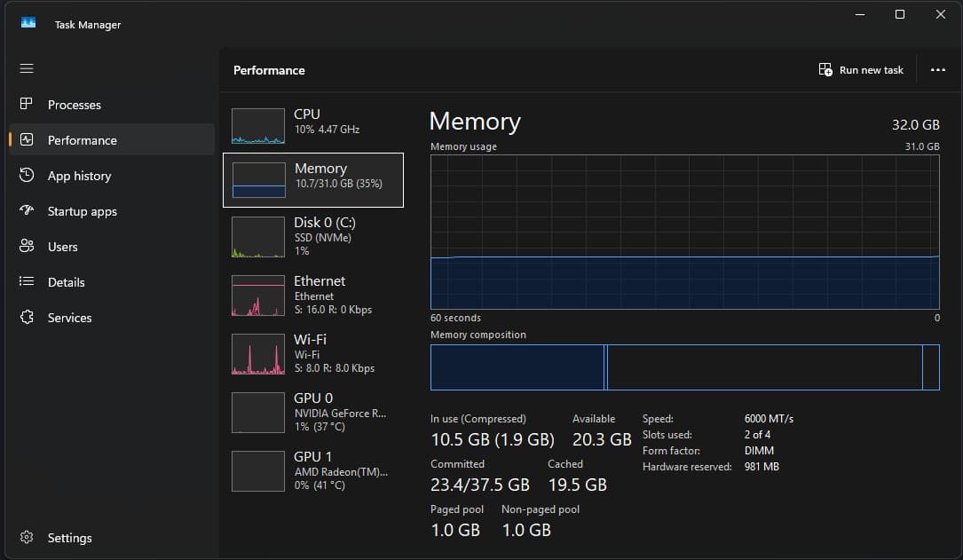
Task: Click the Run new task button
Action: [x=861, y=70]
